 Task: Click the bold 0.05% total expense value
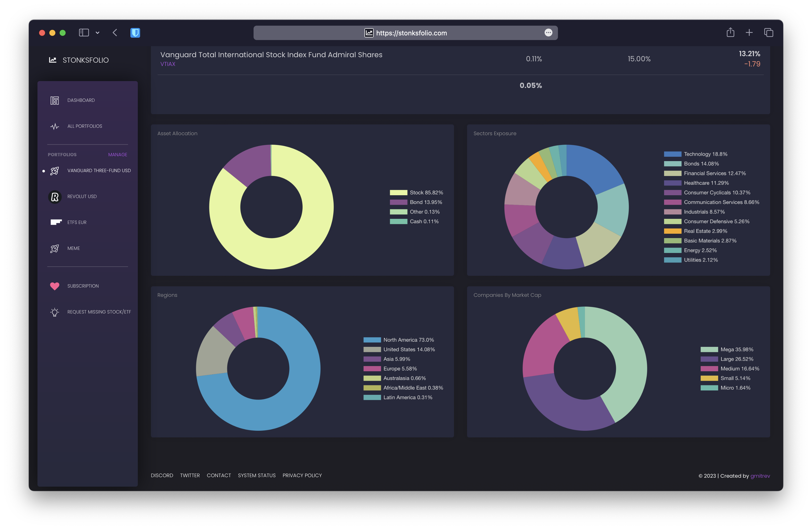pyautogui.click(x=530, y=86)
